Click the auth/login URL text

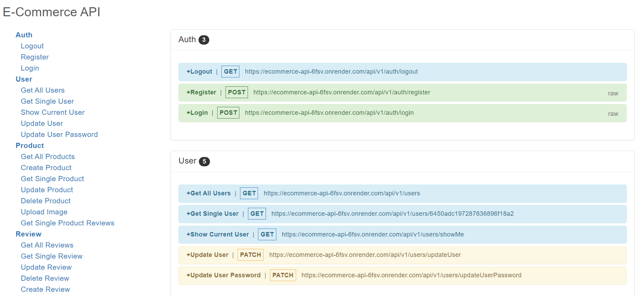point(329,113)
